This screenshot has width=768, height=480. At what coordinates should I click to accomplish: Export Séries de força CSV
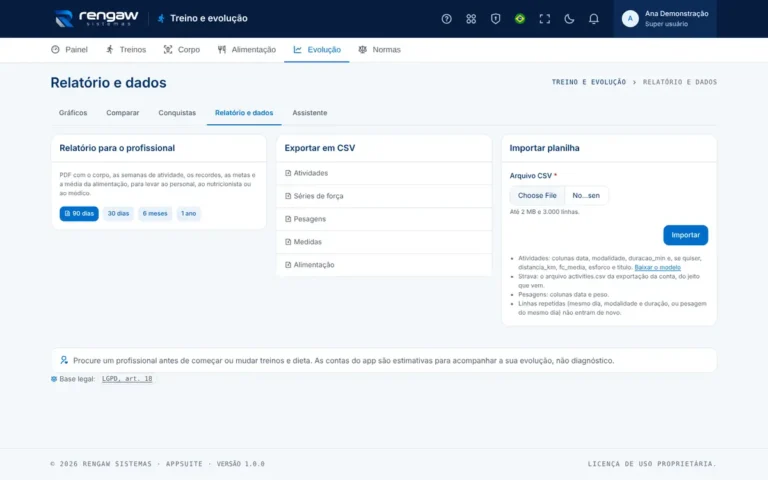click(384, 196)
